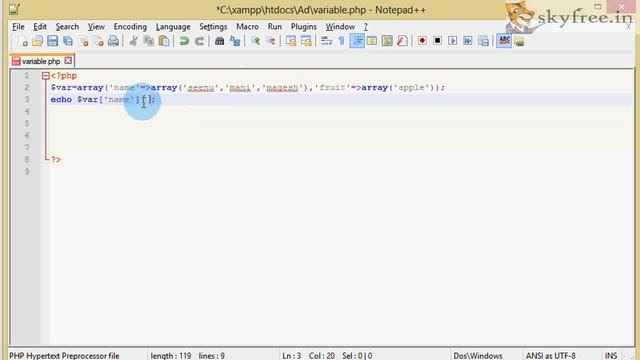The height and width of the screenshot is (360, 640).
Task: Click line number 5 in the margin
Action: pyautogui.click(x=27, y=123)
